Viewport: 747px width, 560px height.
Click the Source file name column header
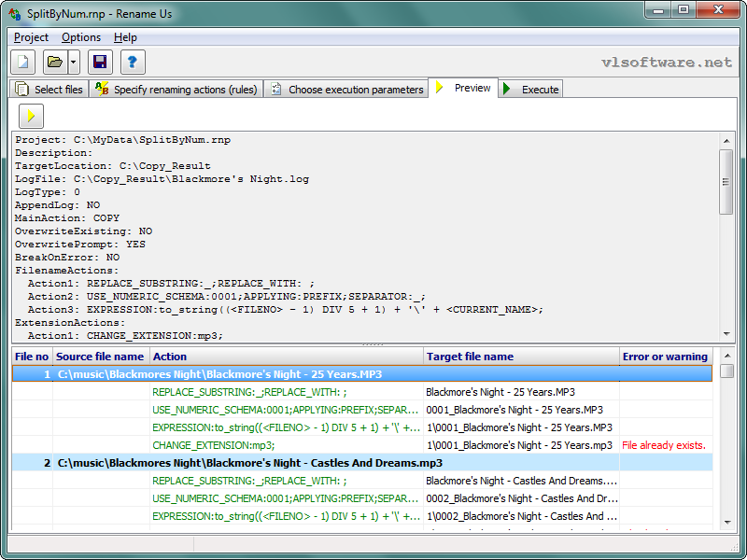pyautogui.click(x=100, y=357)
